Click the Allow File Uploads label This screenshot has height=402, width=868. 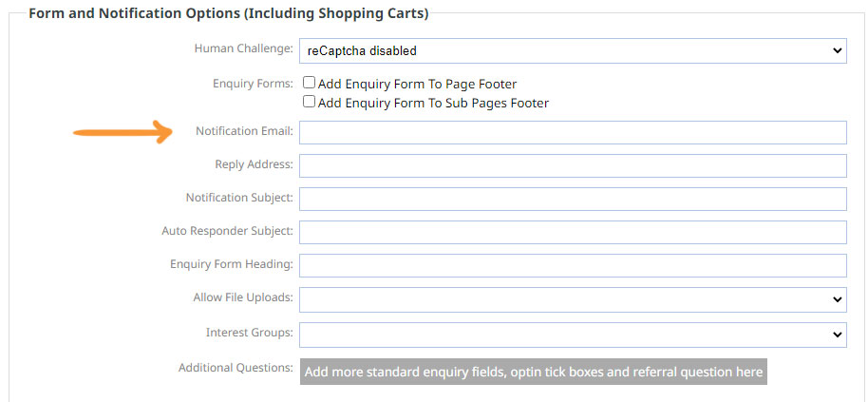click(x=243, y=297)
